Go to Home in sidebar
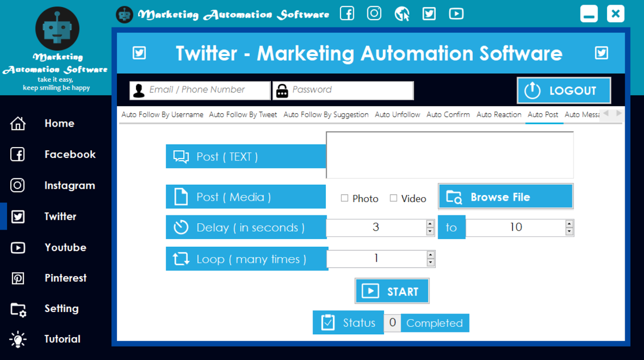Image resolution: width=644 pixels, height=360 pixels. point(59,123)
